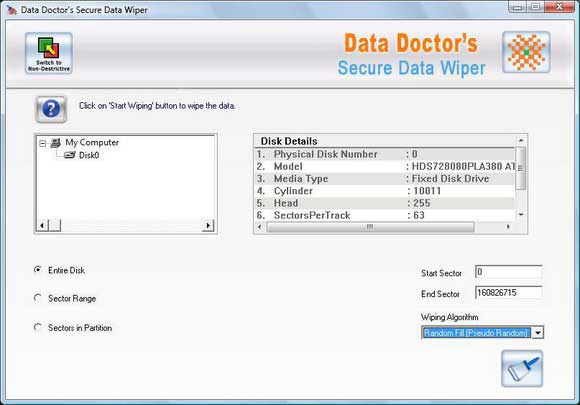Click Disk Details horizontal left arrow
Screen dimensions: 580x405
pyautogui.click(x=260, y=227)
